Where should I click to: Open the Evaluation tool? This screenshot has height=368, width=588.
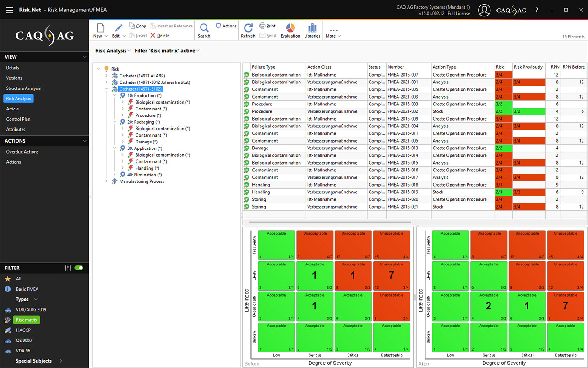290,30
